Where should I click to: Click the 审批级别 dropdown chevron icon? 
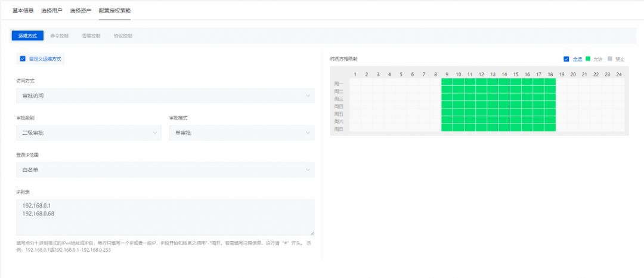[155, 132]
